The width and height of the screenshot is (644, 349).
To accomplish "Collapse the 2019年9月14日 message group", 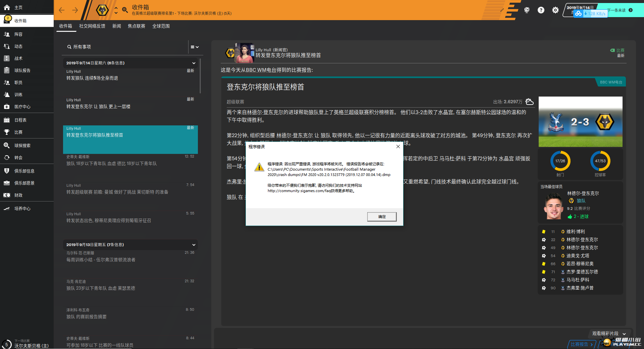I will 194,63.
